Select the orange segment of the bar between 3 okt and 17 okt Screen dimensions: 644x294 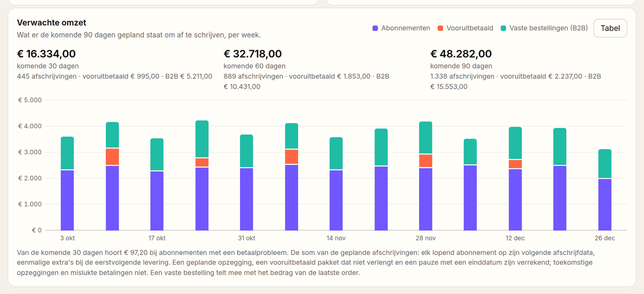(112, 157)
